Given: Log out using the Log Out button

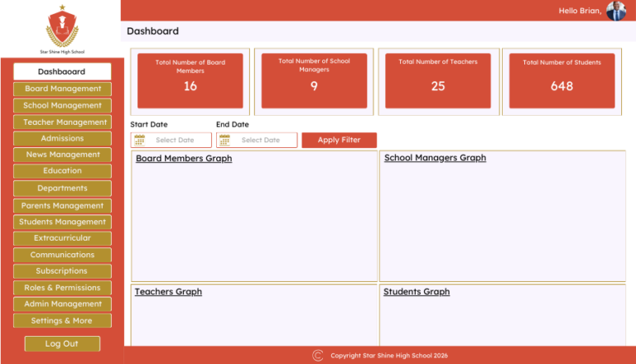Looking at the screenshot, I should pos(61,343).
